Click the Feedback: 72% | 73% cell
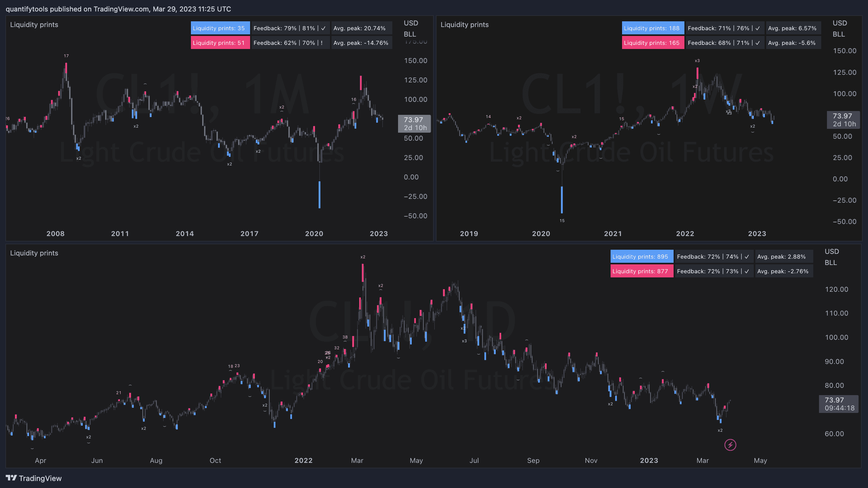868x488 pixels. click(714, 271)
